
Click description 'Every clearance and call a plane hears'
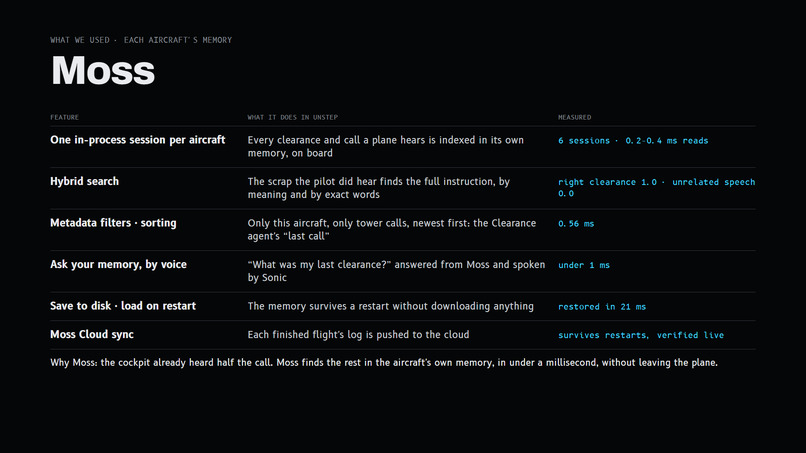(386, 147)
